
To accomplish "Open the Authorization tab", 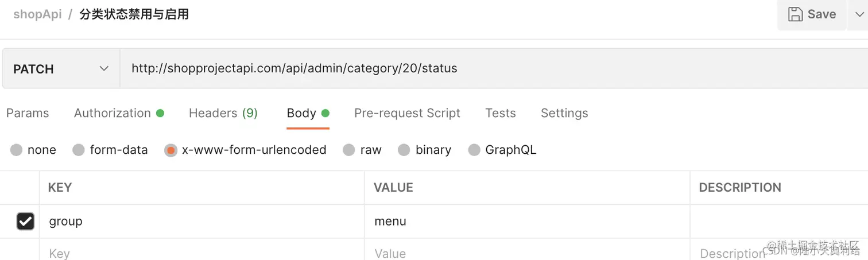I will (113, 113).
